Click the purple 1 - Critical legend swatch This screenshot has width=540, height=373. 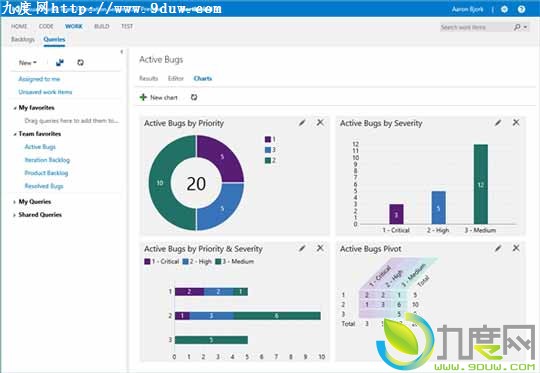(x=147, y=262)
